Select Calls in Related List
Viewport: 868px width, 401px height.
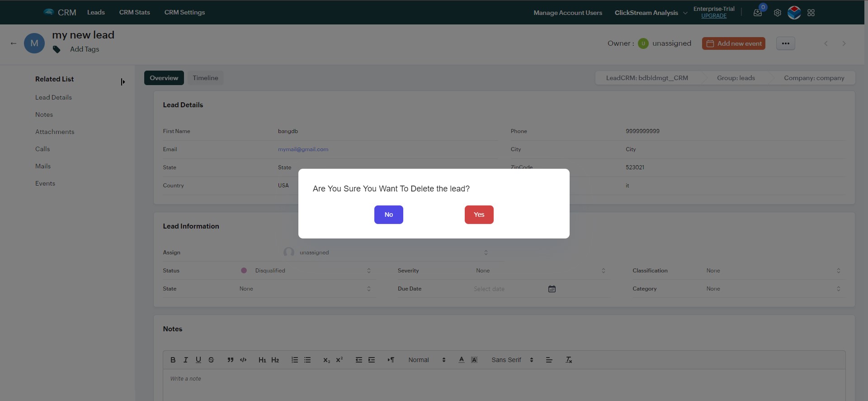point(42,149)
